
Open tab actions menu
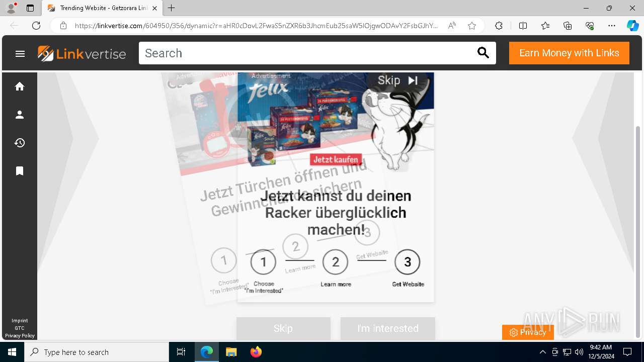[x=30, y=8]
